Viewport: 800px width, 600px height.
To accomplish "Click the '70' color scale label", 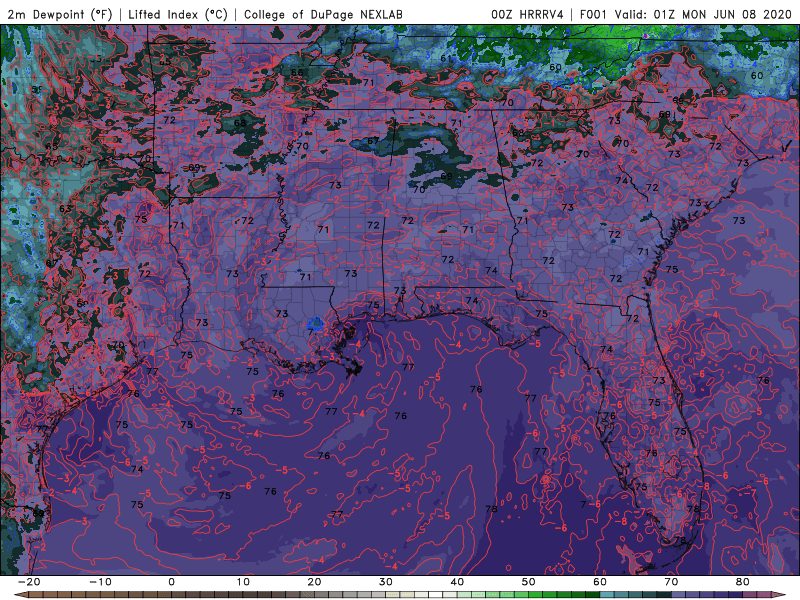I will (x=671, y=582).
